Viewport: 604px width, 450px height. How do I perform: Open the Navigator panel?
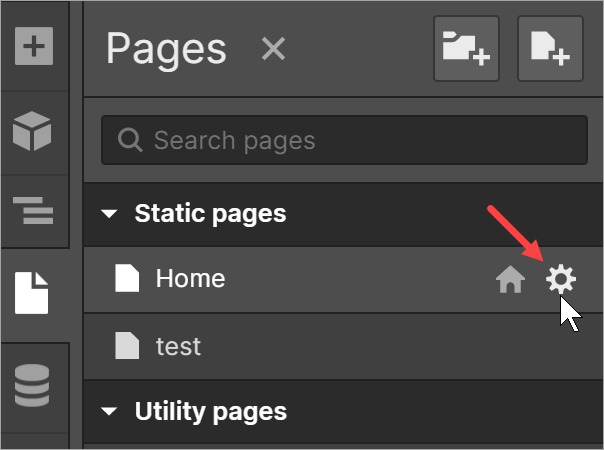(33, 210)
